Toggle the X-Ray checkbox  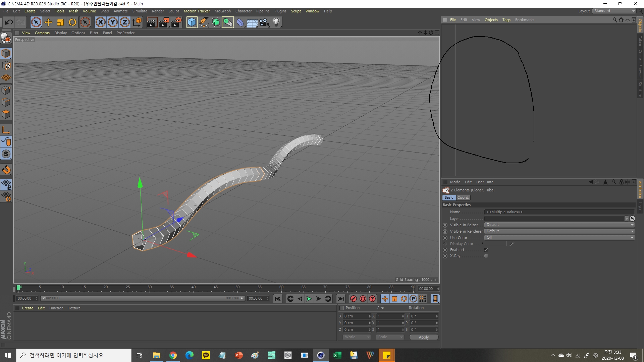[486, 256]
